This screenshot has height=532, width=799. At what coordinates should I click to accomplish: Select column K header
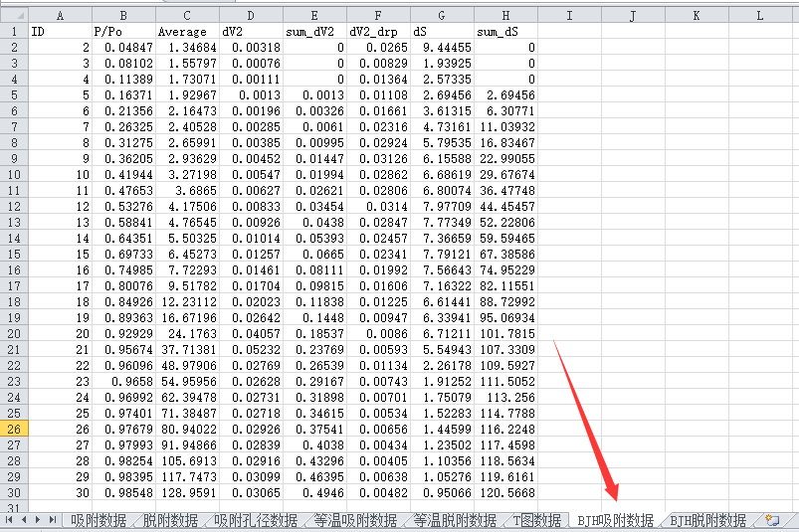(x=698, y=15)
